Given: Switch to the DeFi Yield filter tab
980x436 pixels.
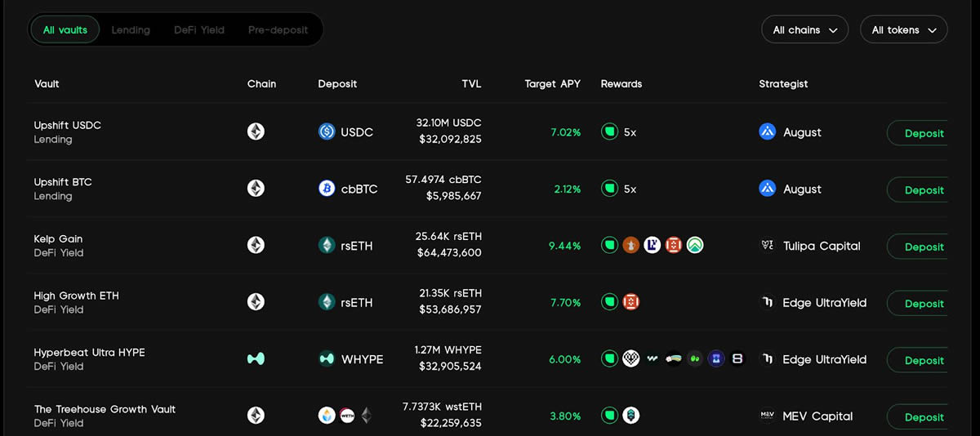Looking at the screenshot, I should [199, 29].
